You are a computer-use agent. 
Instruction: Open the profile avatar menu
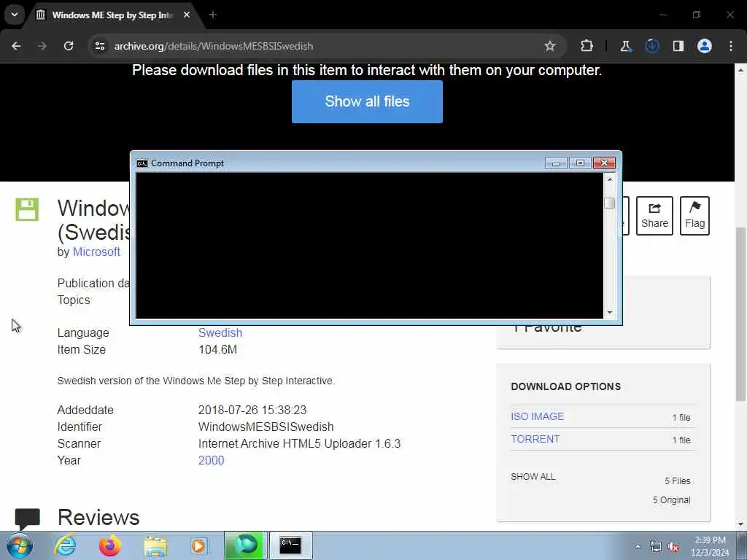pyautogui.click(x=705, y=46)
